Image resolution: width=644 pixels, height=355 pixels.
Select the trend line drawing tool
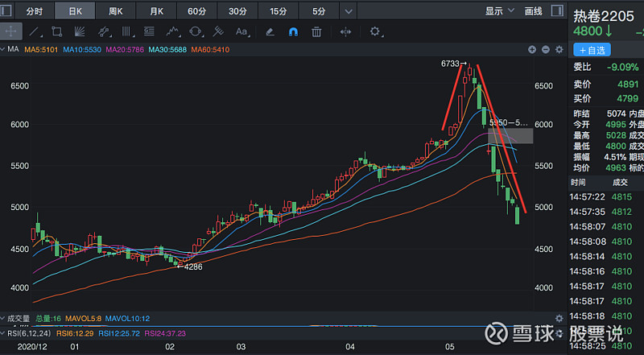(x=33, y=31)
